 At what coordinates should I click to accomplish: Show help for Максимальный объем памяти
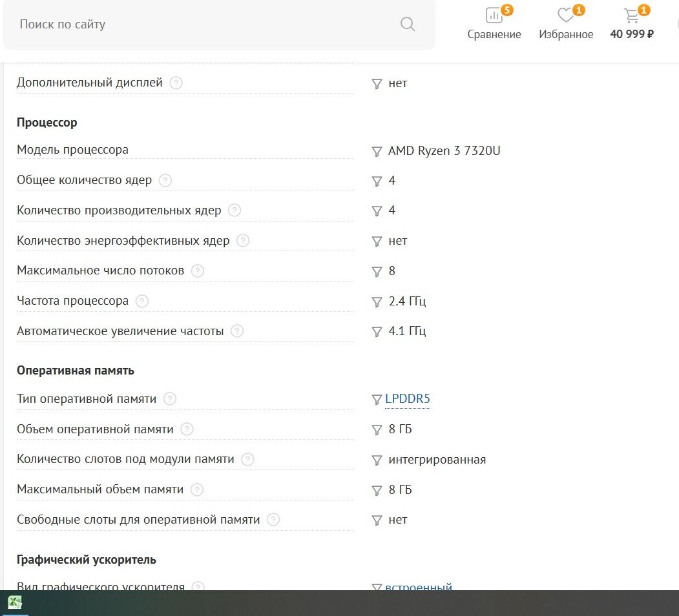[x=196, y=489]
